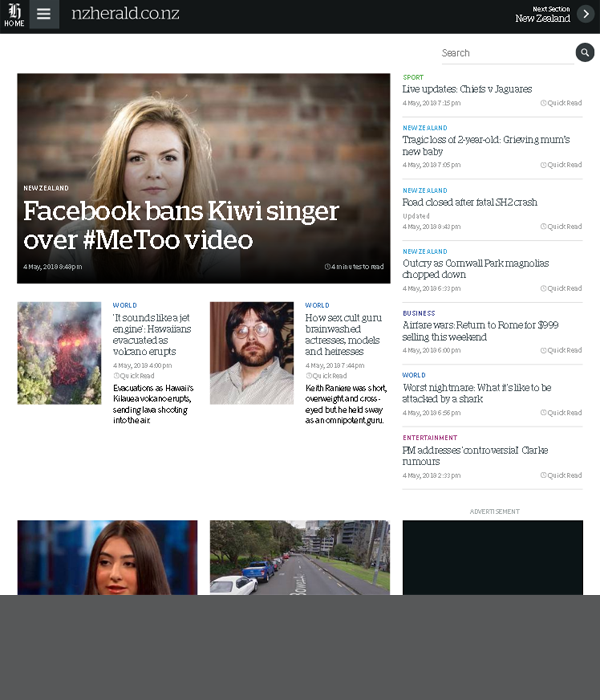Click the Herald HOME logo icon

[14, 15]
